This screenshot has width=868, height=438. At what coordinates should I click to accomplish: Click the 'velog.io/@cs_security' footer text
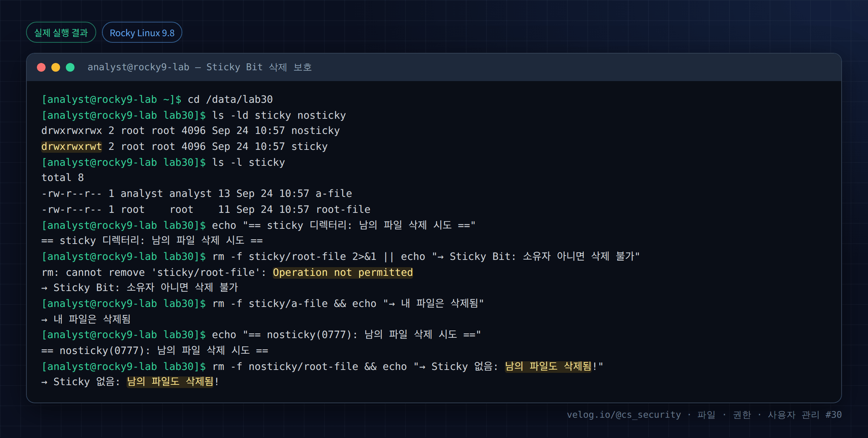[624, 415]
